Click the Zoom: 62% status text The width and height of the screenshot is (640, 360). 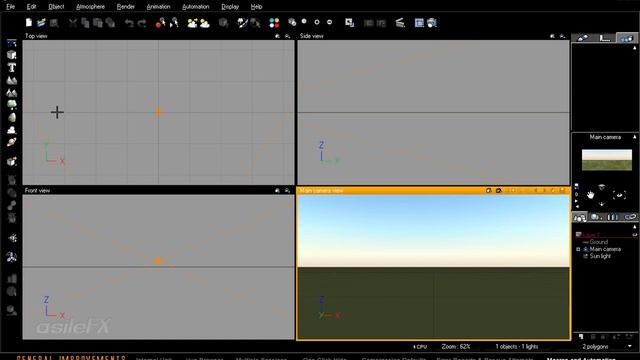(456, 347)
